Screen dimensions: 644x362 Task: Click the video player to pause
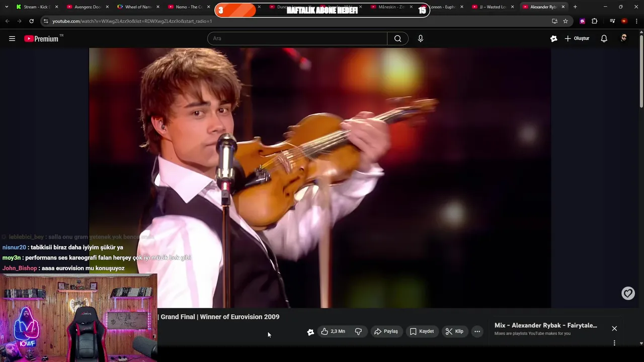point(320,177)
